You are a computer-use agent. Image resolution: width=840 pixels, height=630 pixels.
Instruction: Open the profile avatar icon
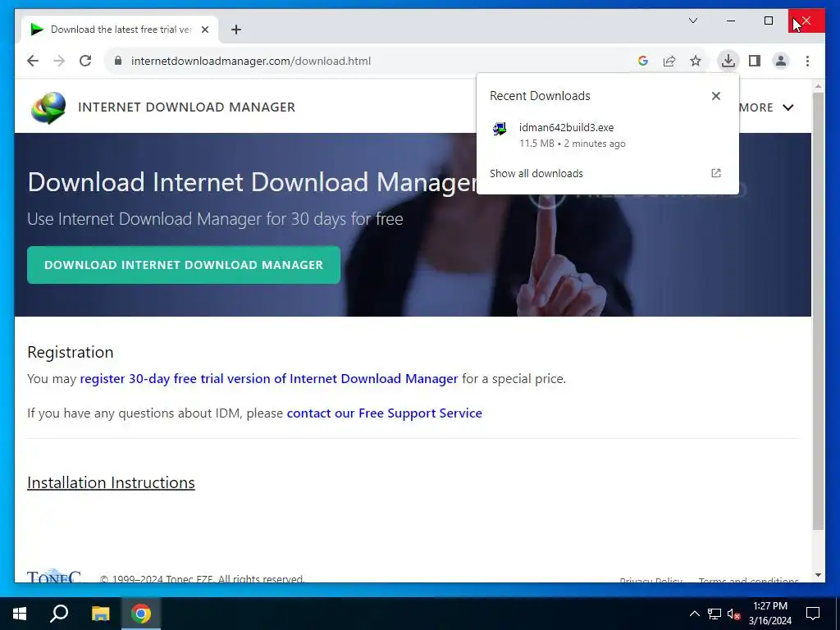(781, 61)
